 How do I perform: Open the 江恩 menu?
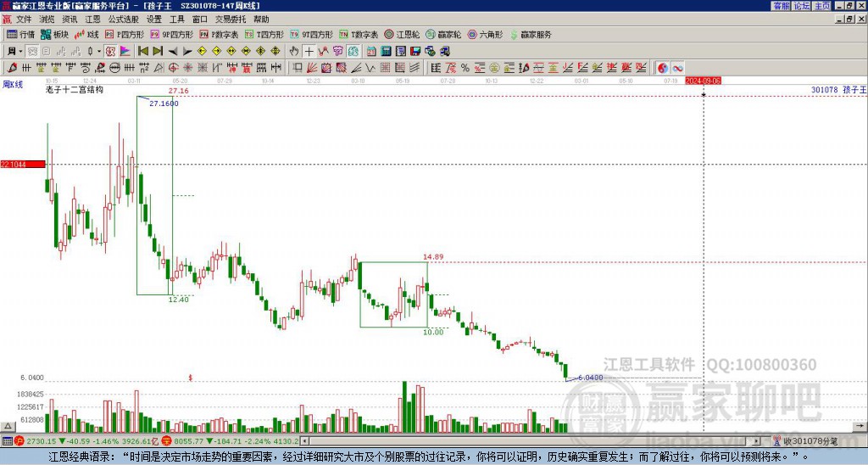coord(92,20)
